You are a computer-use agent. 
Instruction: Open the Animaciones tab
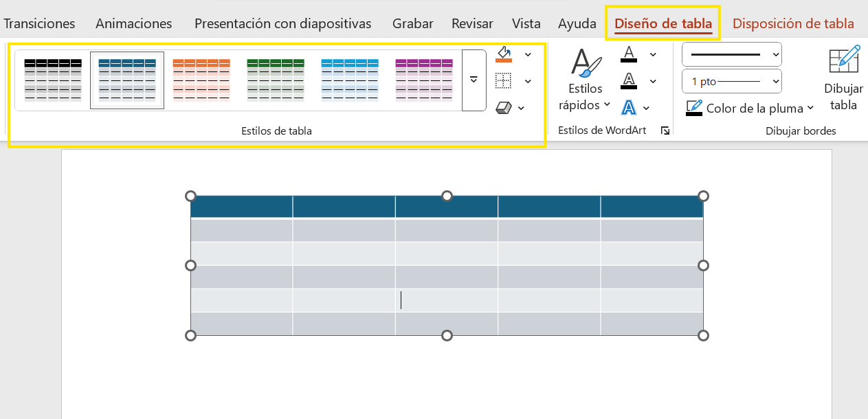(133, 23)
